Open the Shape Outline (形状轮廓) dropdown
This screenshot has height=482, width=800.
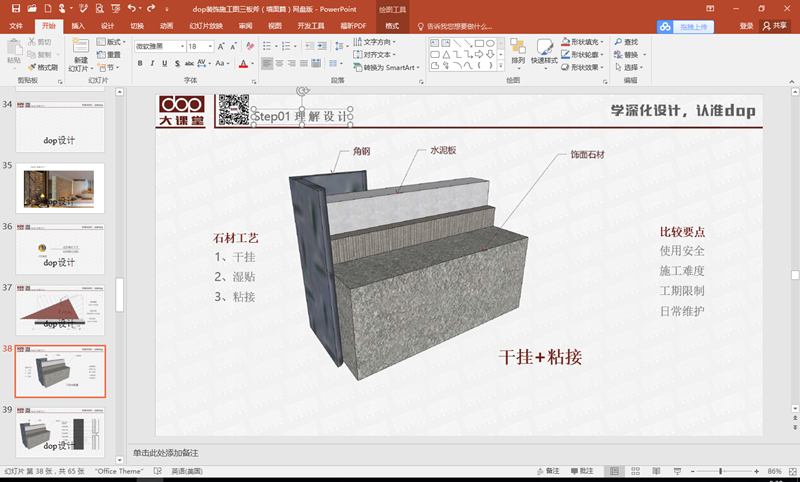pyautogui.click(x=582, y=55)
